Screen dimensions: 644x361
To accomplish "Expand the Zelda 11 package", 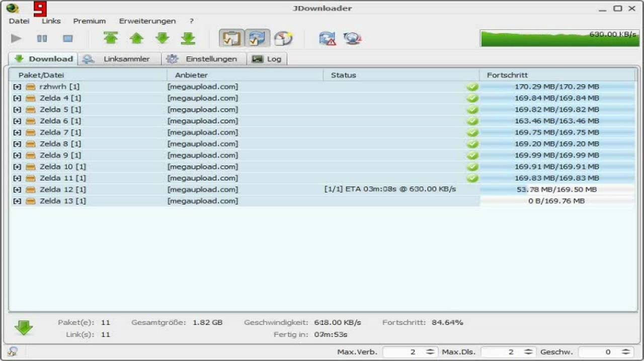I will [17, 178].
